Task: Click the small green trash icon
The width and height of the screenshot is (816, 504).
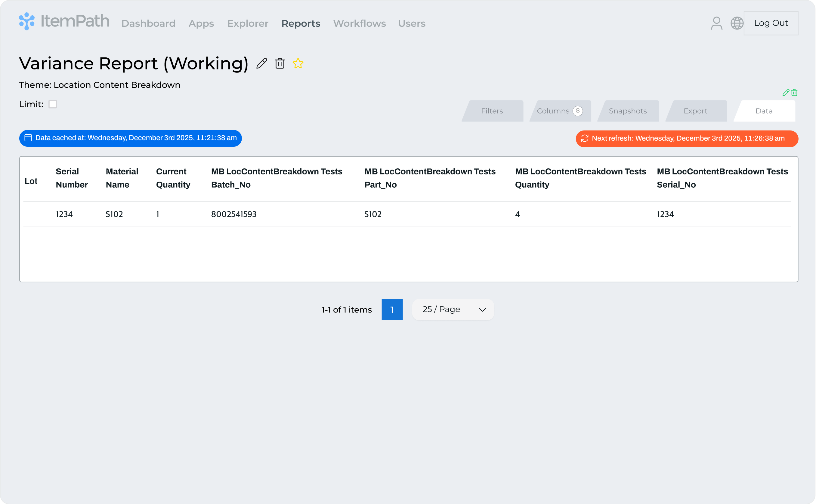Action: click(794, 93)
